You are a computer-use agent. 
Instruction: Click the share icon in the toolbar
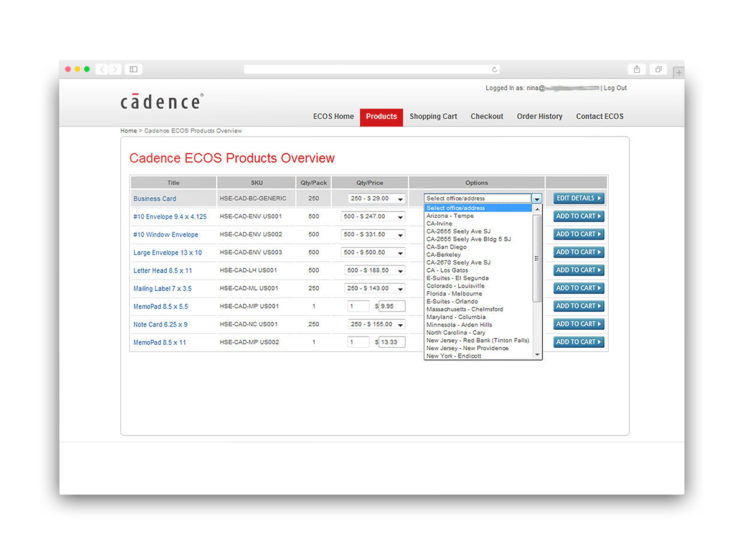tap(636, 69)
